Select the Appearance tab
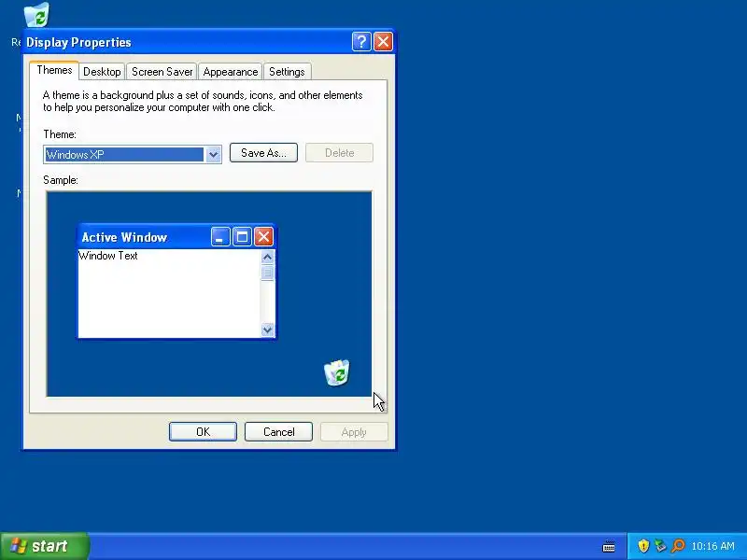747x560 pixels. (x=230, y=72)
